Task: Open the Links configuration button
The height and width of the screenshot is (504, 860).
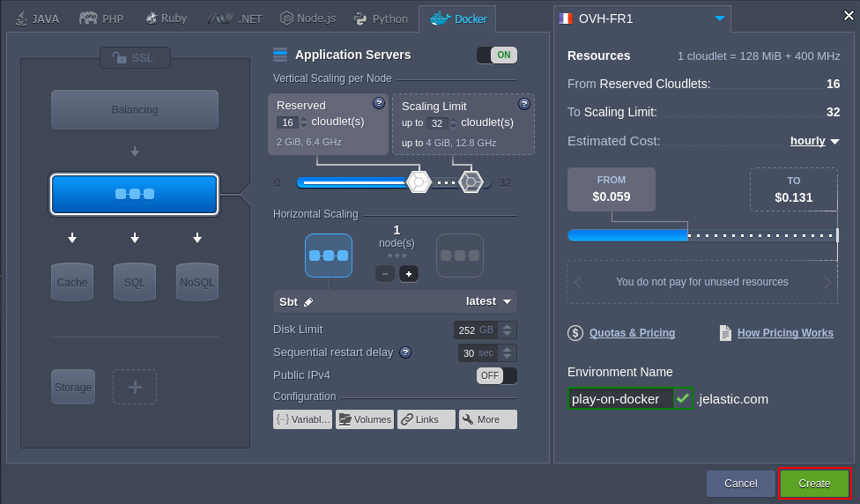Action: (x=426, y=419)
